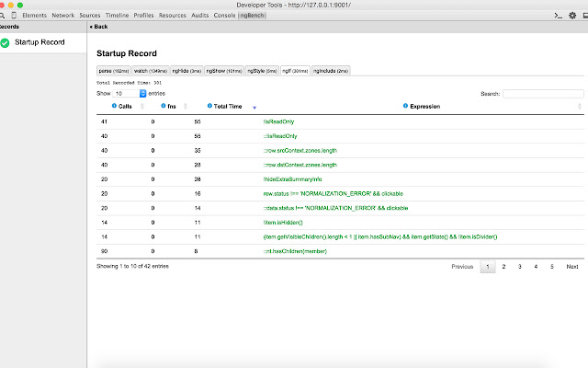Select the parse (102ms) tab
Viewport: 588px width, 368px height.
pyautogui.click(x=114, y=71)
